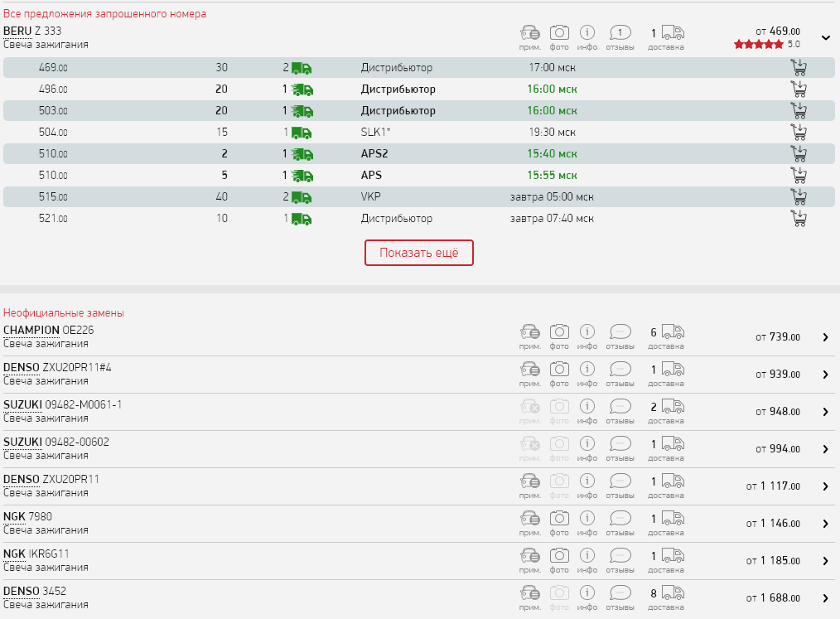Open SUZUKI link for 09482-M0061-1
The image size is (840, 619).
(22, 404)
